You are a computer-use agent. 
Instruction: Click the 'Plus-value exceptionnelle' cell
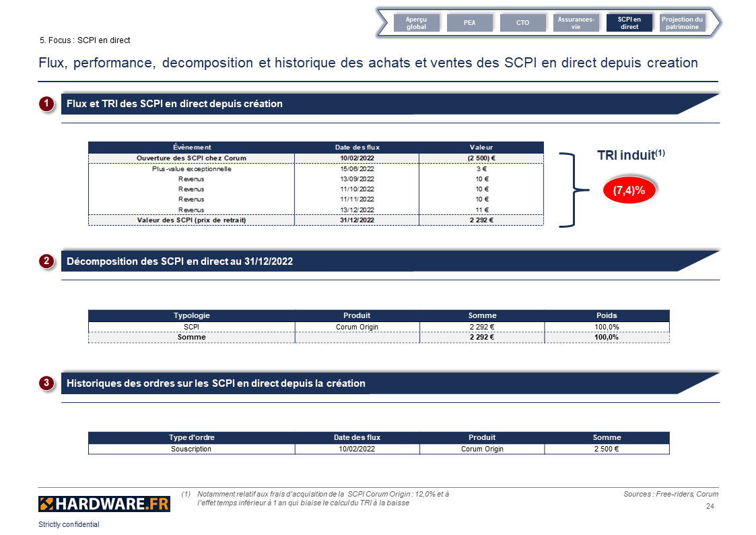[191, 169]
